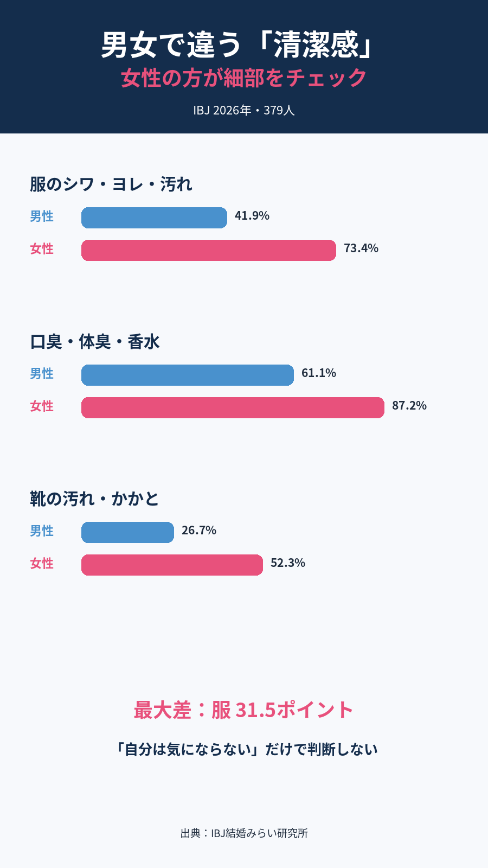Click the pink 73.4% female bar
Screen dimensions: 488x868
209,250
